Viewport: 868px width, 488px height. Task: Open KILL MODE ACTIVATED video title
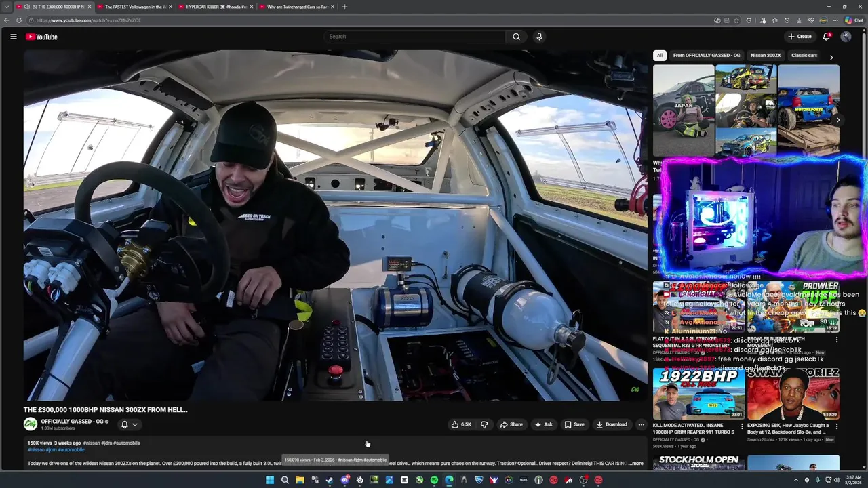pos(694,428)
